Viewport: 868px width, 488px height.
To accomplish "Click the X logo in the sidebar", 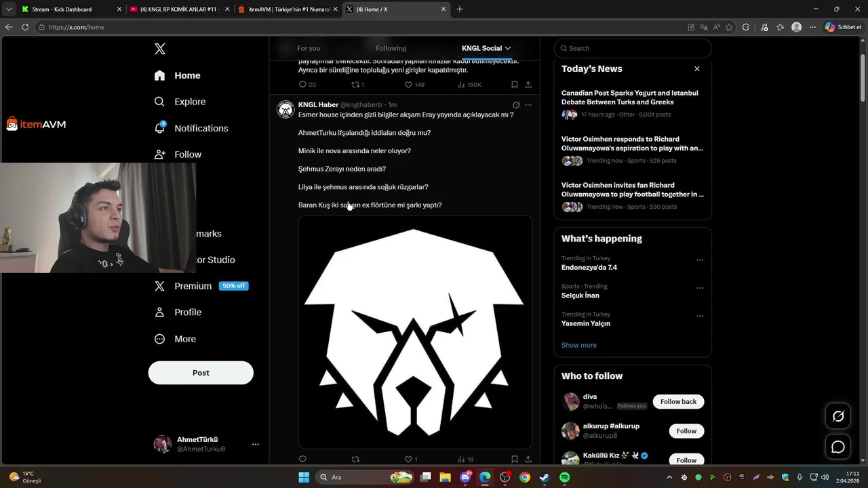I will [160, 49].
